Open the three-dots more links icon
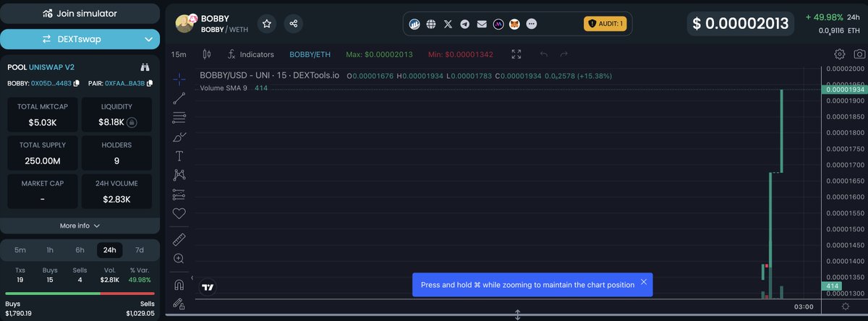Screen dimensions: 868x321 pos(532,24)
